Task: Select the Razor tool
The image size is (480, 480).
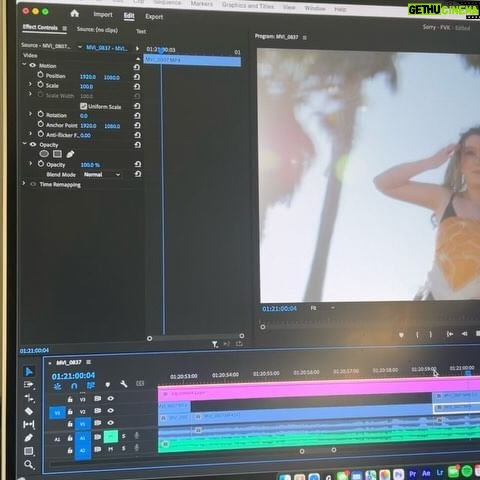Action: 29,411
